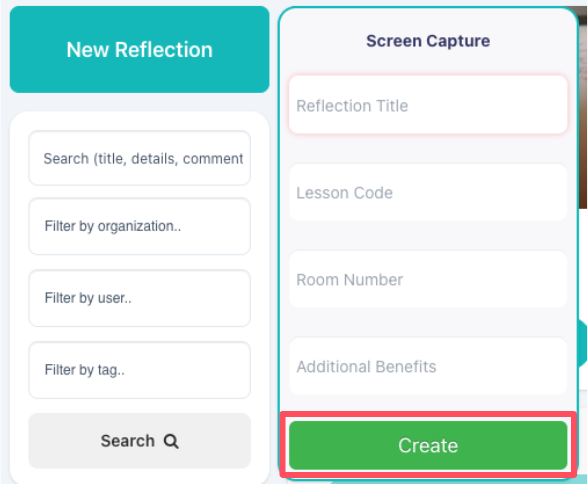Screen dimensions: 588x484
Task: Click into the Lesson Code field
Action: (x=428, y=192)
